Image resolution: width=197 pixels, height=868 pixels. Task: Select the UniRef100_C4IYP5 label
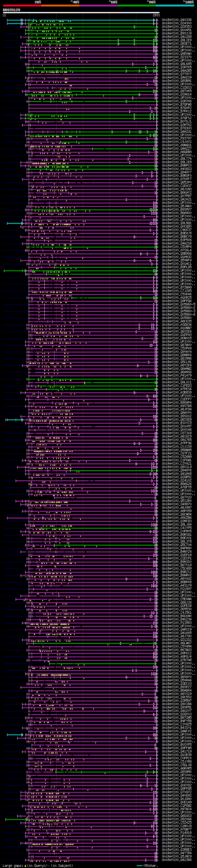point(177,528)
